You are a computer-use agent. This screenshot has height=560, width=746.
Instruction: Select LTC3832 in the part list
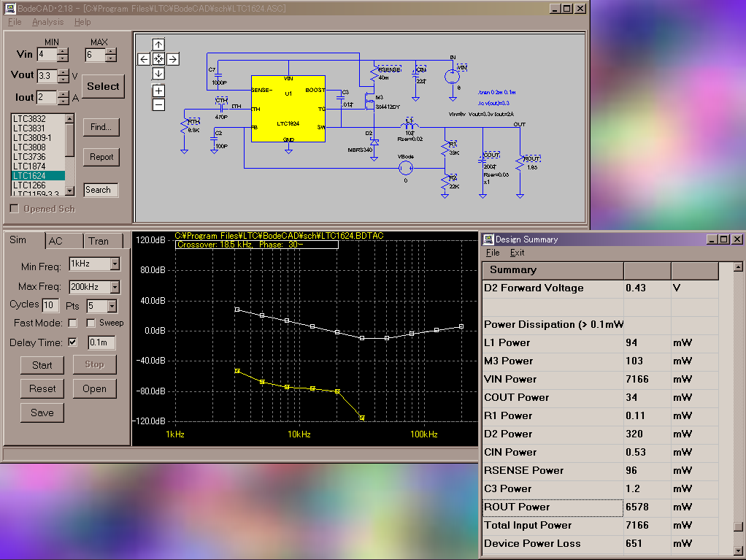pyautogui.click(x=38, y=118)
